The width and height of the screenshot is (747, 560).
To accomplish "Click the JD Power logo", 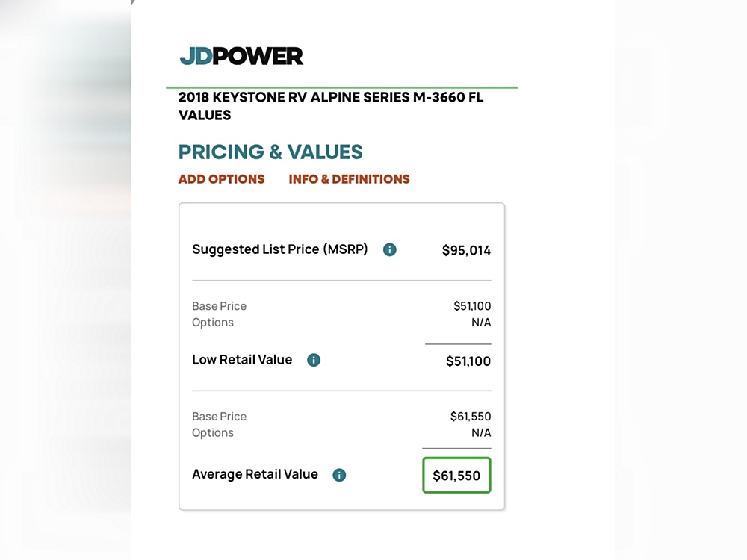I will (241, 56).
